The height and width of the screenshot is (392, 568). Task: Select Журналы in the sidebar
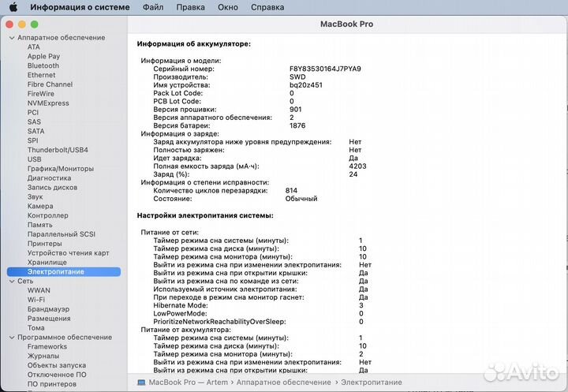[x=43, y=357]
